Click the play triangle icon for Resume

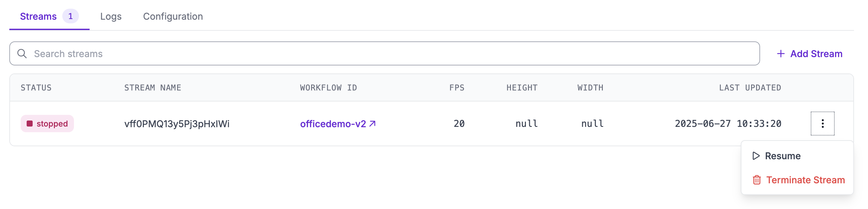[x=756, y=156]
